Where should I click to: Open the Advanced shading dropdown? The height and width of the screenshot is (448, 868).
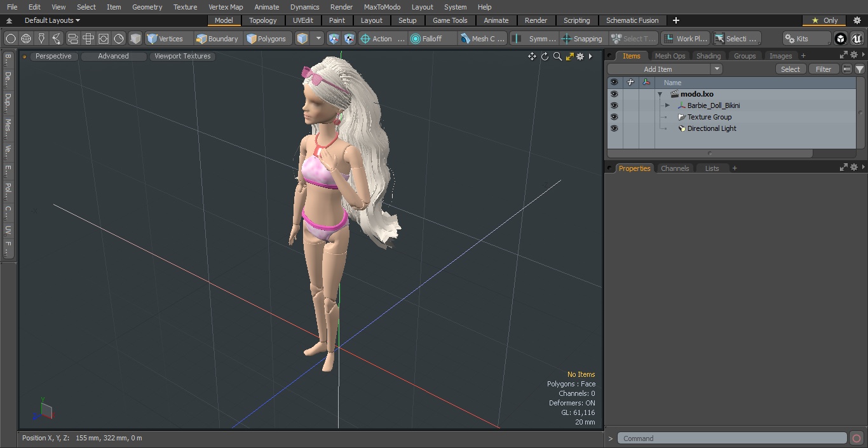[x=113, y=56]
